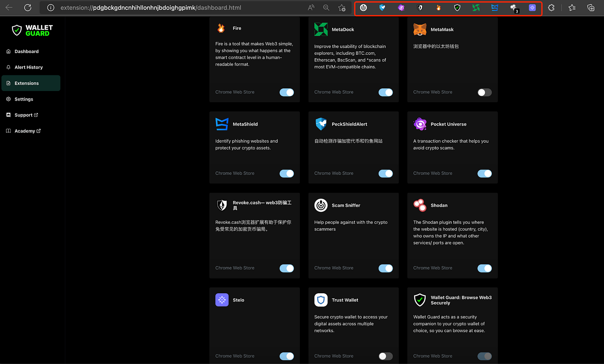Turn on the Trust Wallet toggle
This screenshot has height=364, width=604.
coord(386,356)
